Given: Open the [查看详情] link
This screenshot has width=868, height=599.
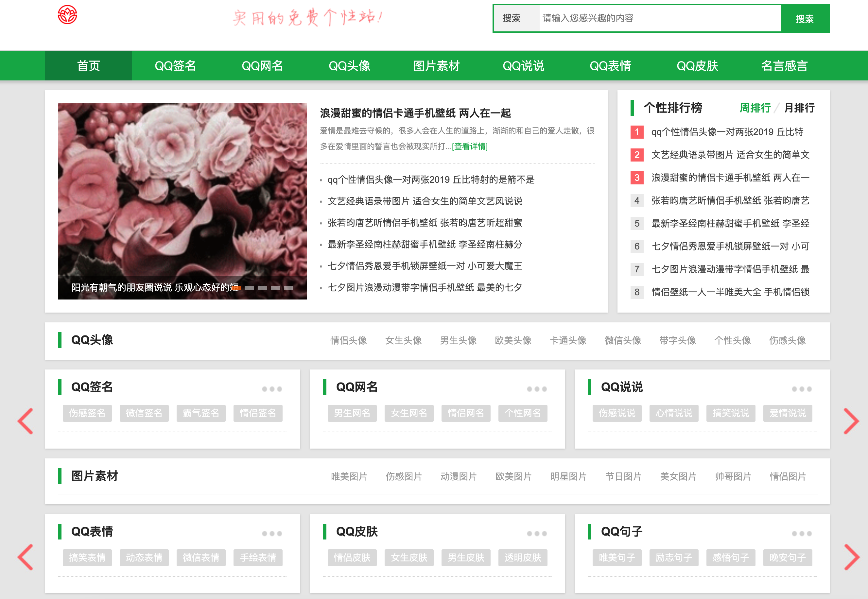Looking at the screenshot, I should tap(470, 146).
